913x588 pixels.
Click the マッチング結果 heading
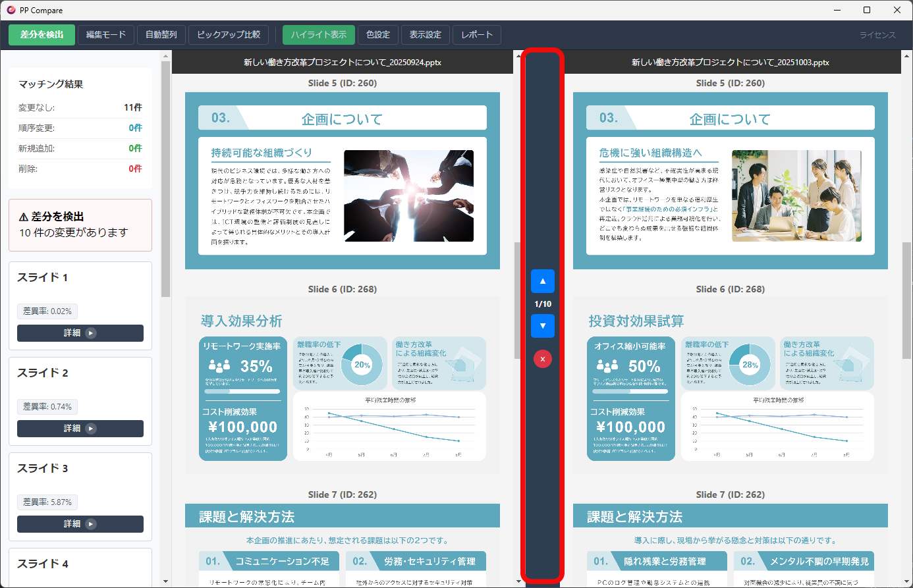(x=51, y=84)
